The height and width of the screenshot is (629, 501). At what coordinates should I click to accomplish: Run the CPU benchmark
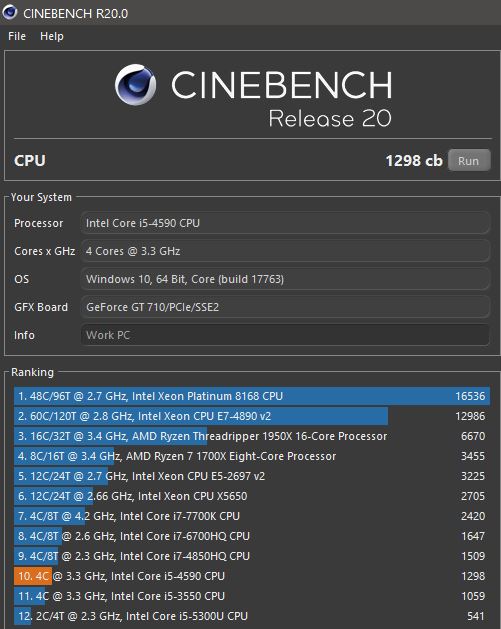click(x=469, y=160)
